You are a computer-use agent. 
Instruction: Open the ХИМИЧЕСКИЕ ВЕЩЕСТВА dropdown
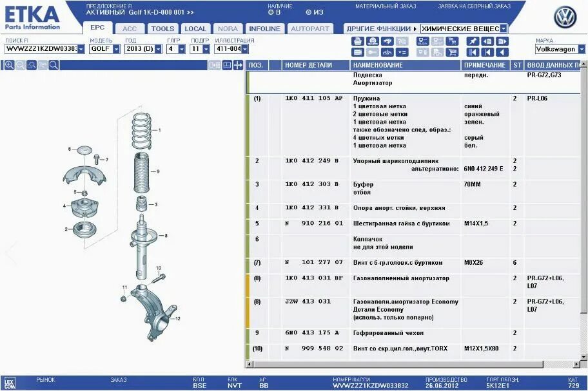tap(504, 28)
